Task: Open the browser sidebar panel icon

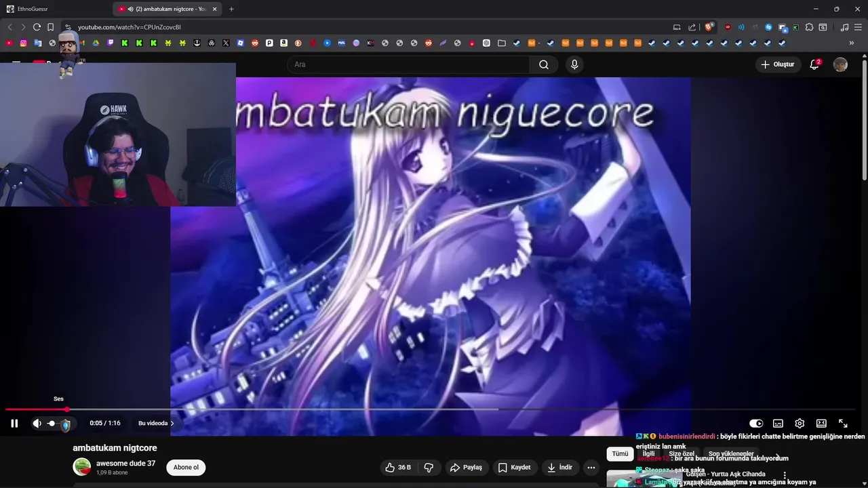Action: (823, 27)
